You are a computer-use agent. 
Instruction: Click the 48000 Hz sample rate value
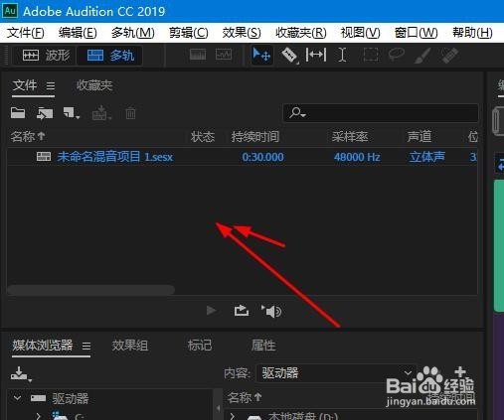357,157
